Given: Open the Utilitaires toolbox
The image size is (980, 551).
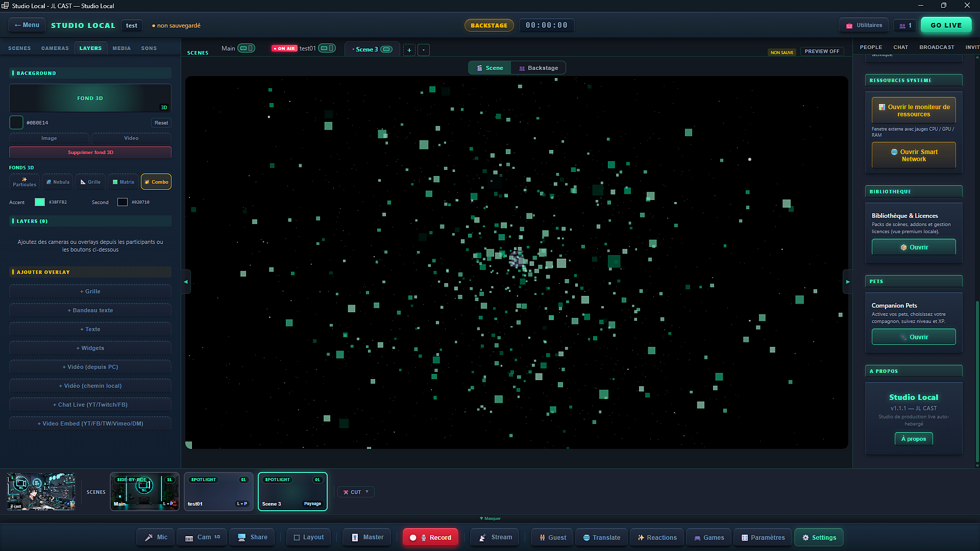Looking at the screenshot, I should tap(864, 25).
